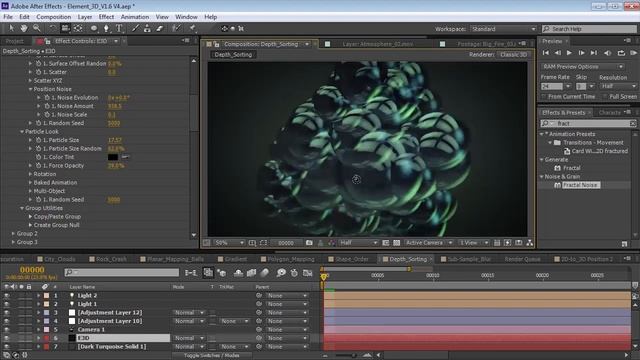Click the Toggle Switches / Modes button
The width and height of the screenshot is (640, 360).
pyautogui.click(x=211, y=356)
